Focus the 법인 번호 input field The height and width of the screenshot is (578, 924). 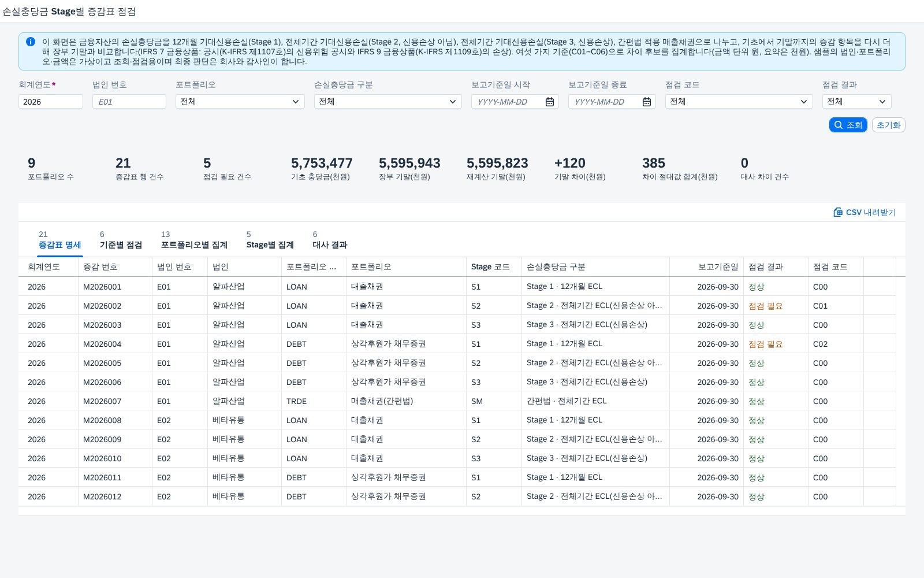click(129, 102)
